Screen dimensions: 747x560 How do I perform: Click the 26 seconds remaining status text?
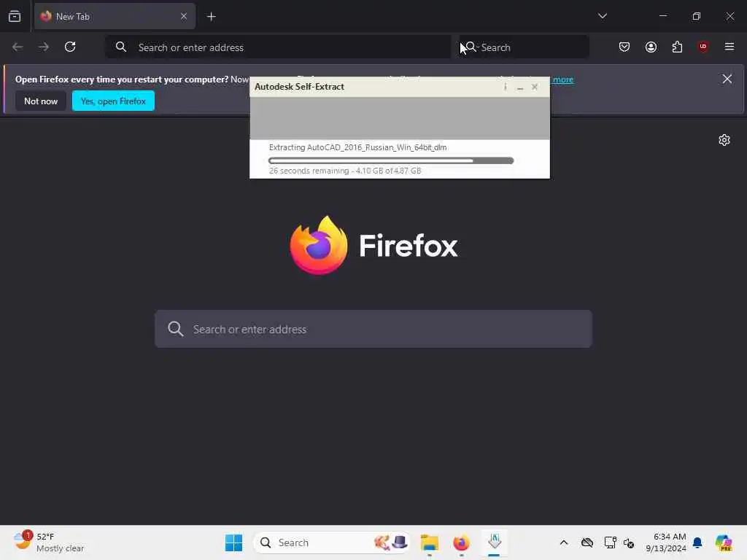tap(345, 171)
